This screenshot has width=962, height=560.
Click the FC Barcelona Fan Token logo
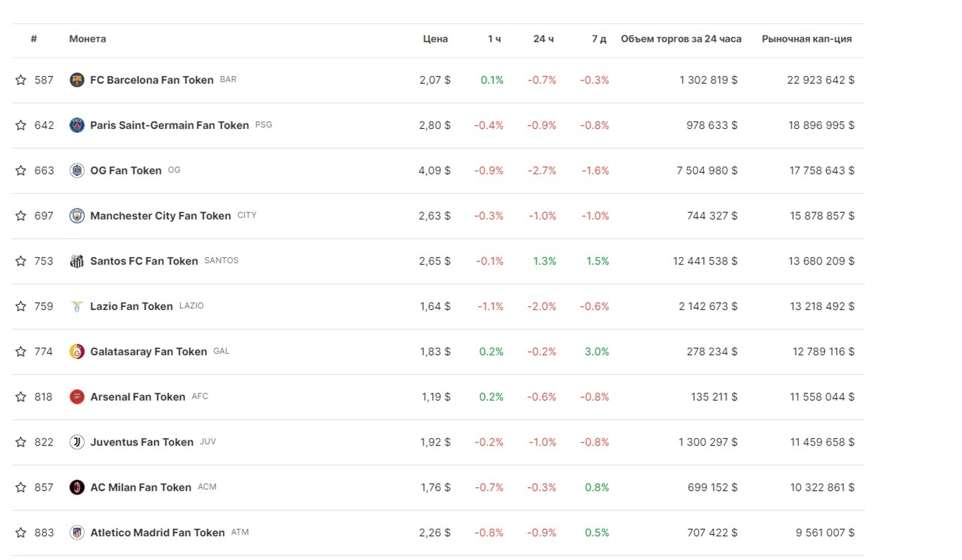[77, 80]
